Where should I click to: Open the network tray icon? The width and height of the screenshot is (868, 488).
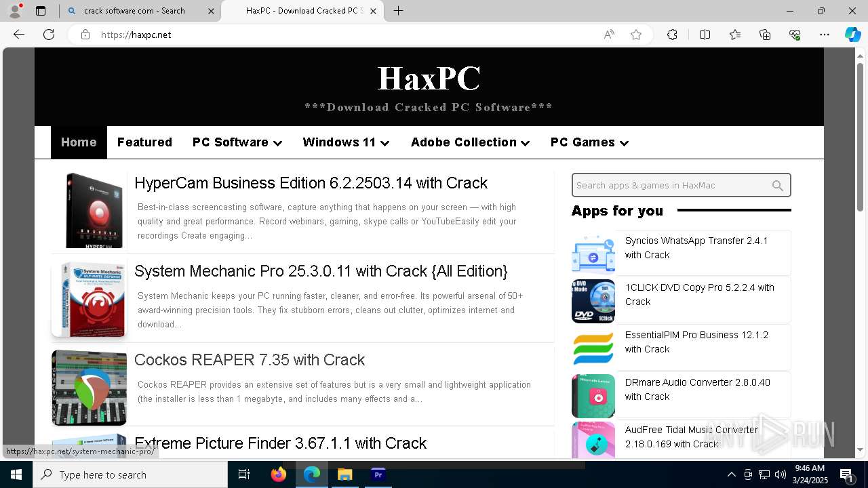(764, 474)
